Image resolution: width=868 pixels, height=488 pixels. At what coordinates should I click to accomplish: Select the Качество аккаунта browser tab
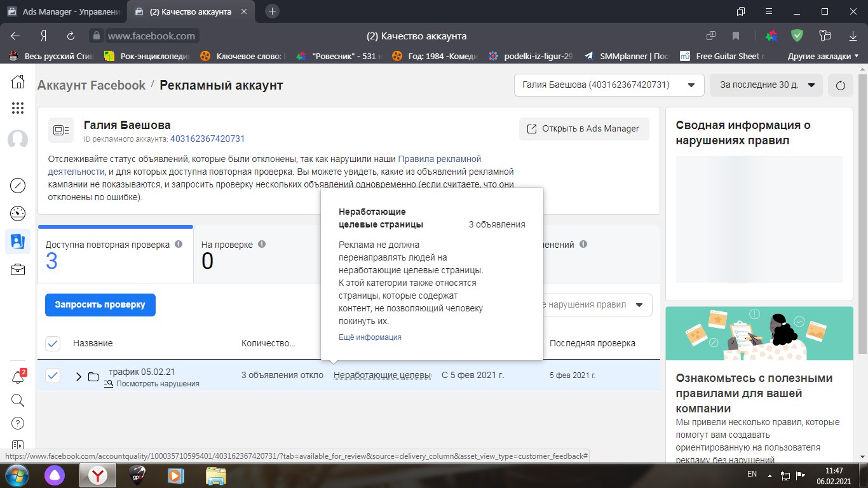[x=191, y=11]
